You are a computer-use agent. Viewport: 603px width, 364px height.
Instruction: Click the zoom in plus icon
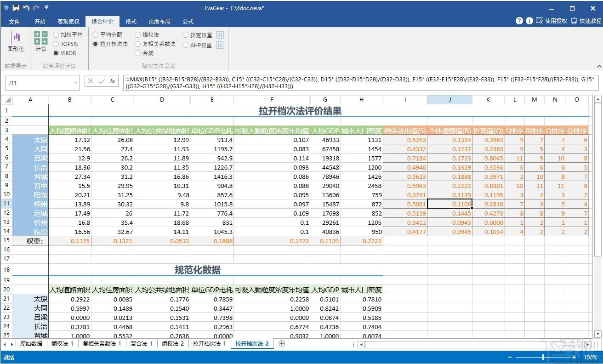pyautogui.click(x=574, y=357)
